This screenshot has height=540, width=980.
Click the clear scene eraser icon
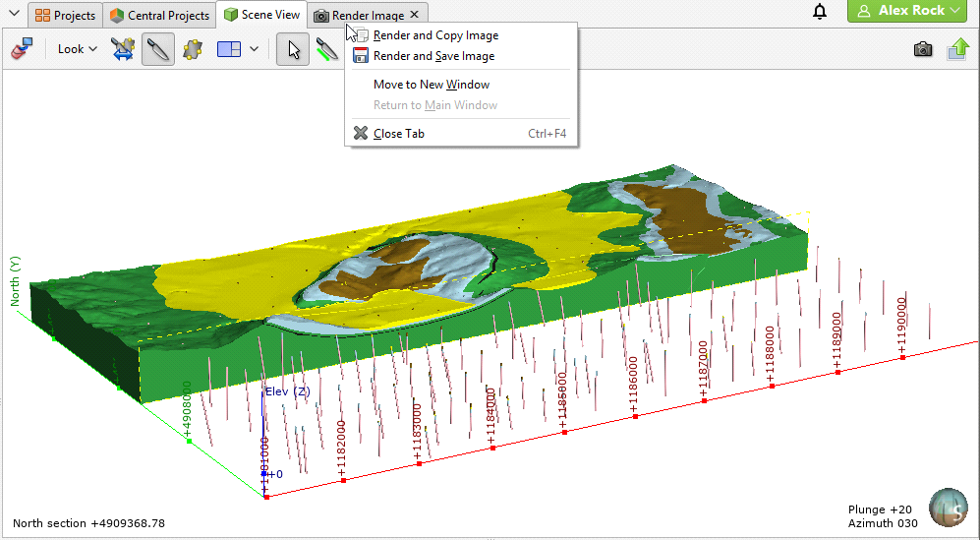22,48
